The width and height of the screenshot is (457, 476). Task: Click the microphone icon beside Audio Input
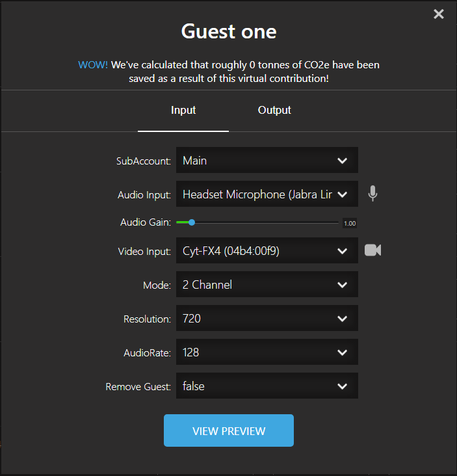(372, 193)
